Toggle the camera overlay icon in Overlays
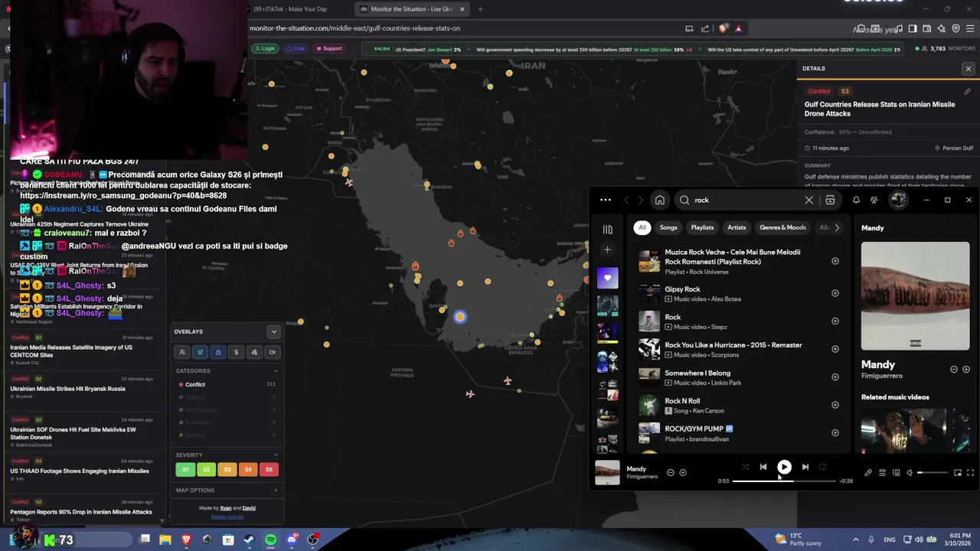 click(x=272, y=352)
